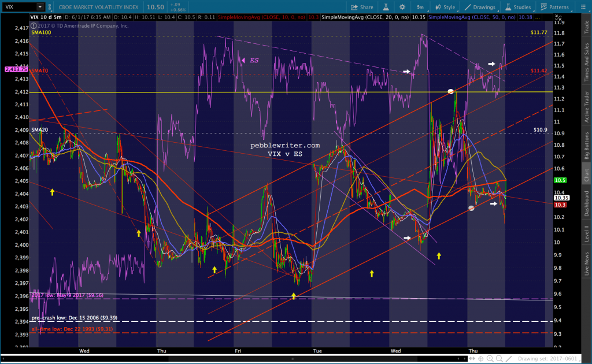
Task: Click the green 10.5 price bubble
Action: tap(560, 180)
